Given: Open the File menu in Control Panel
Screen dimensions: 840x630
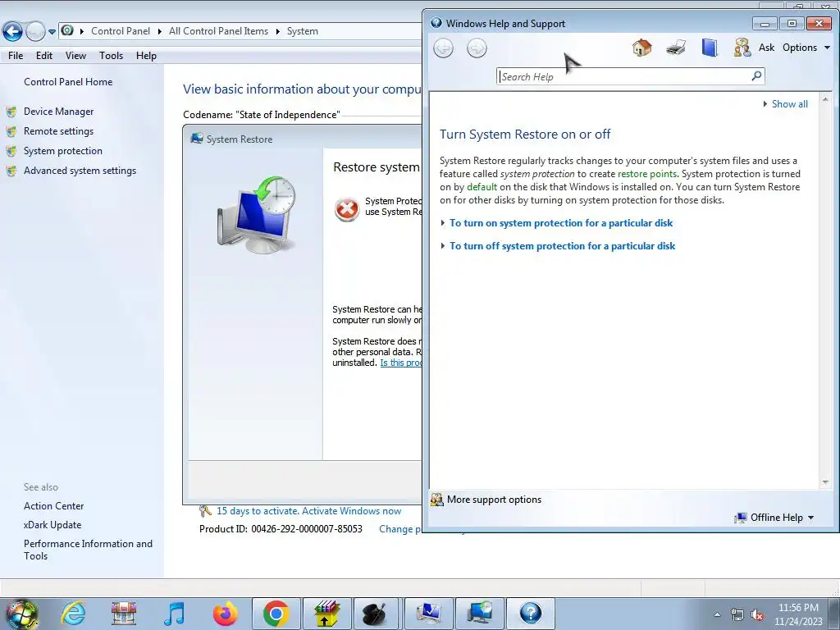Looking at the screenshot, I should click(16, 56).
